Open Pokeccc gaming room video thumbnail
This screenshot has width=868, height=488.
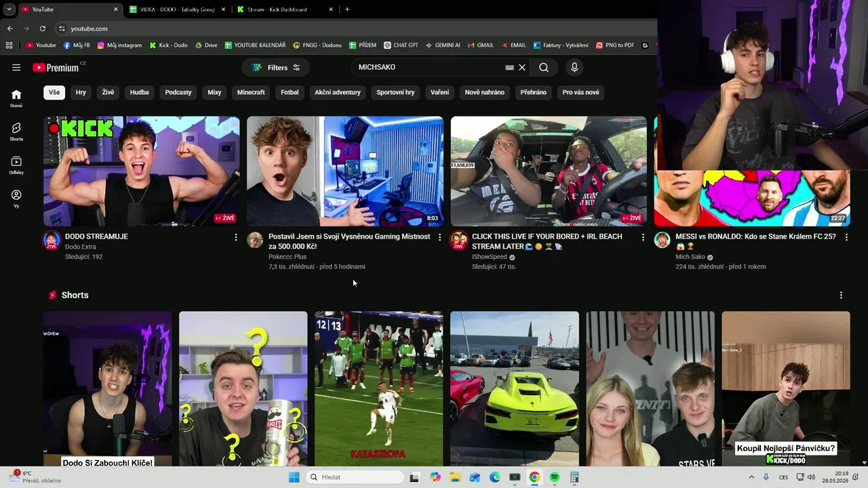click(x=345, y=171)
